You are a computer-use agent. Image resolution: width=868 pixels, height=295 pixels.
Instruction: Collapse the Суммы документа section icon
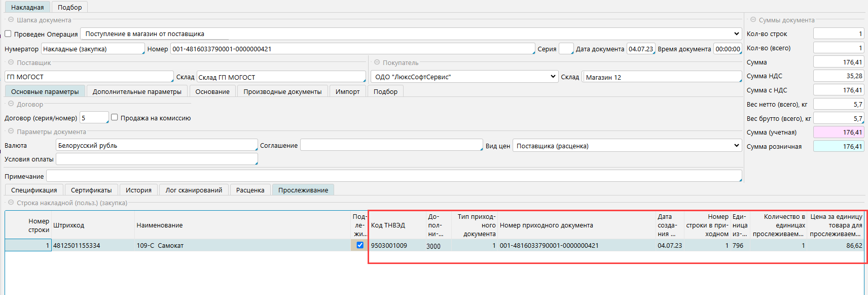tap(753, 20)
